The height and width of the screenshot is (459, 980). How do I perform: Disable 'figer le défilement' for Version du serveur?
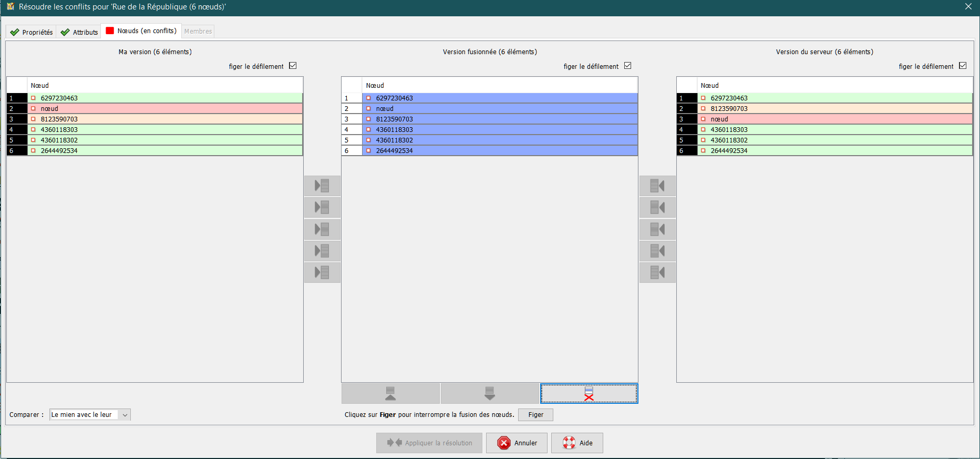click(x=962, y=66)
